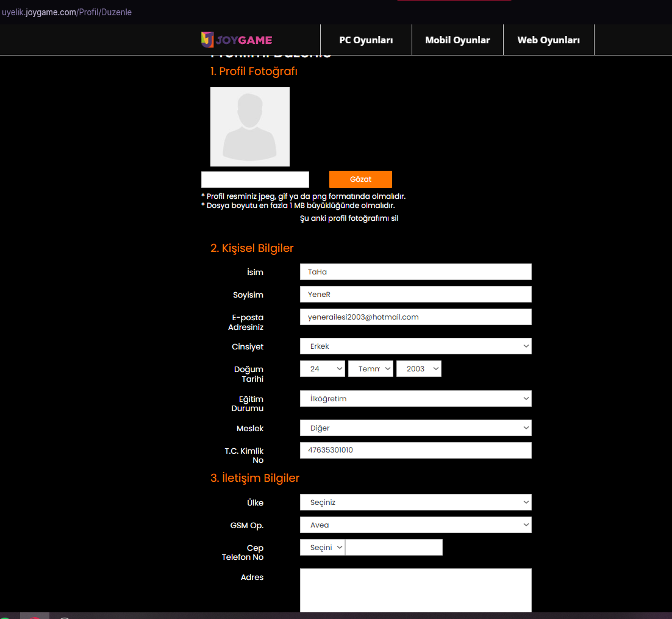
Task: Open the Mobil Oyunlar menu
Action: (457, 40)
